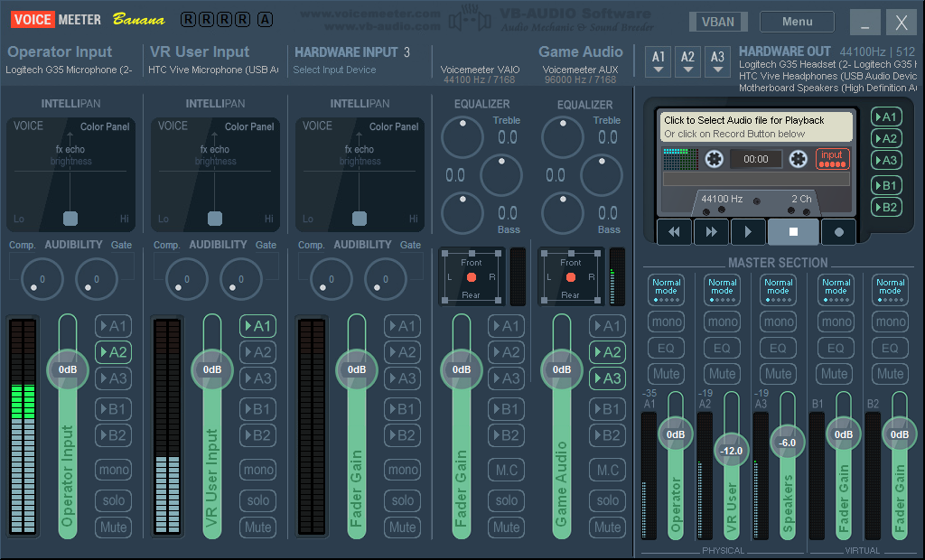Disable A2 routing on Operator Input strip
Viewport: 925px width, 560px height.
(x=113, y=352)
